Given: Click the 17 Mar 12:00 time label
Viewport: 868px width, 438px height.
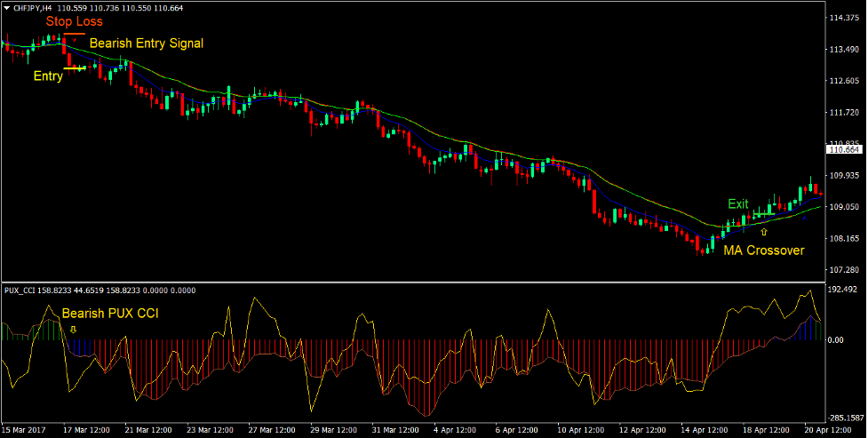Looking at the screenshot, I should [86, 430].
